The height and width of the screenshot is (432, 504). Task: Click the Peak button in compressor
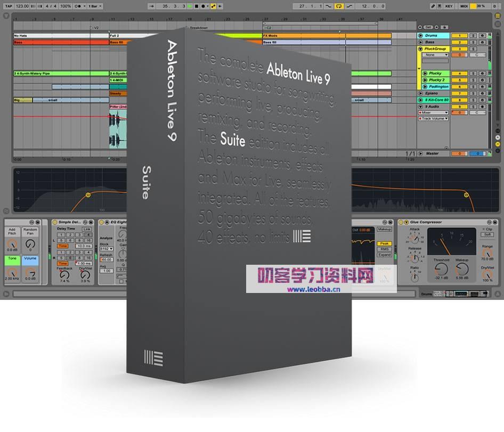[385, 243]
